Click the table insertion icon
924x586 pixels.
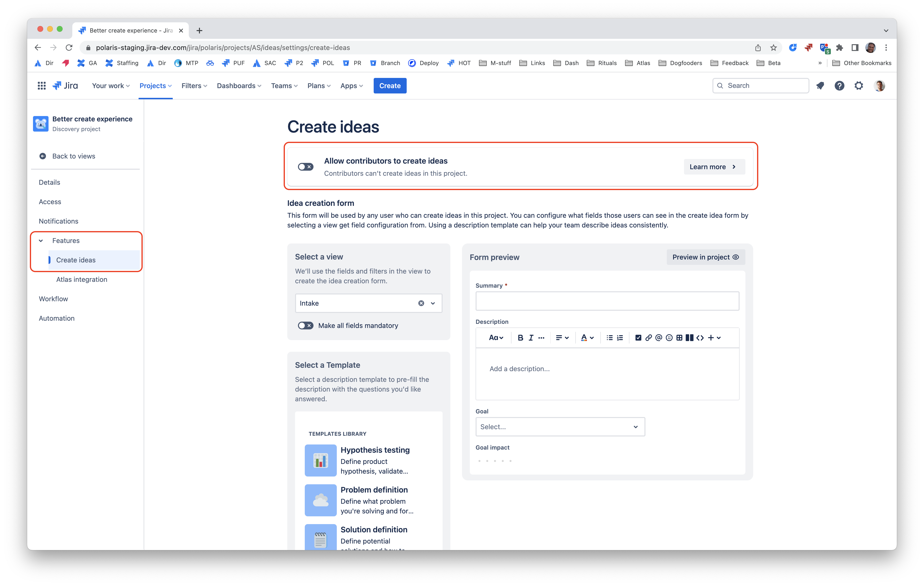(x=679, y=337)
